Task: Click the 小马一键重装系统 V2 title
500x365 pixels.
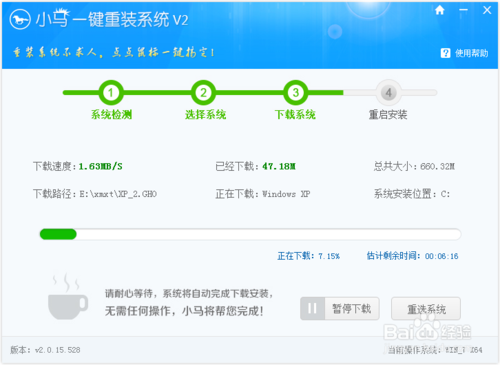Action: click(x=112, y=20)
